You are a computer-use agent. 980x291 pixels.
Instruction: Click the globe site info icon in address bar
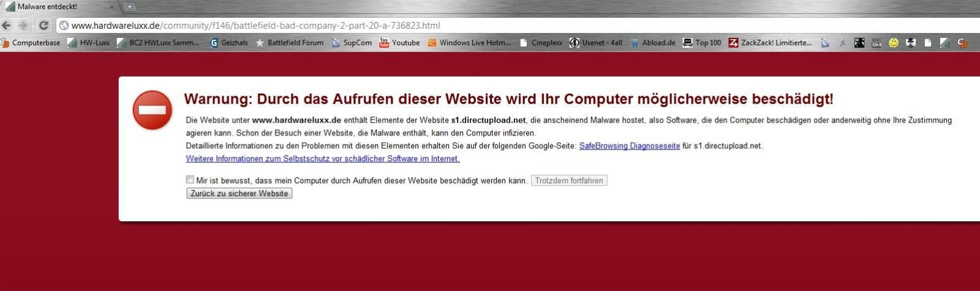[64, 26]
